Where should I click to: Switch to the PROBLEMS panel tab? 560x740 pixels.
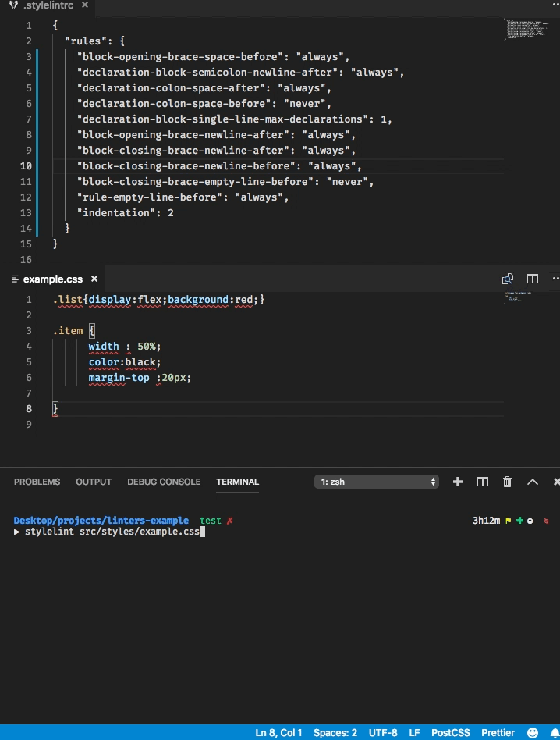coord(37,482)
